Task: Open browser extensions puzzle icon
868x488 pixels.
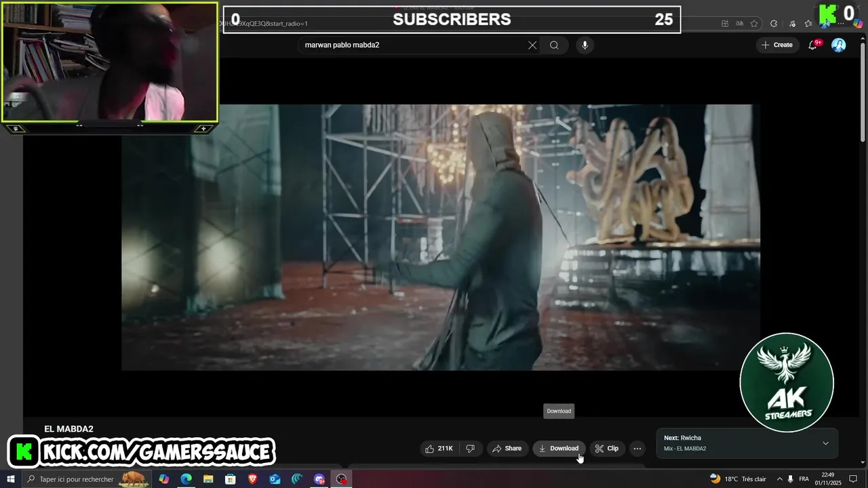Action: [774, 24]
